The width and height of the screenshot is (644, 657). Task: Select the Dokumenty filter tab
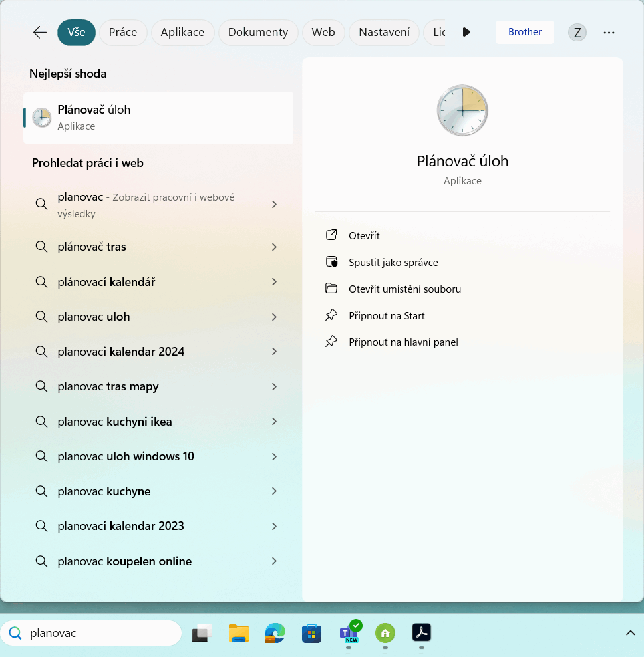tap(257, 32)
